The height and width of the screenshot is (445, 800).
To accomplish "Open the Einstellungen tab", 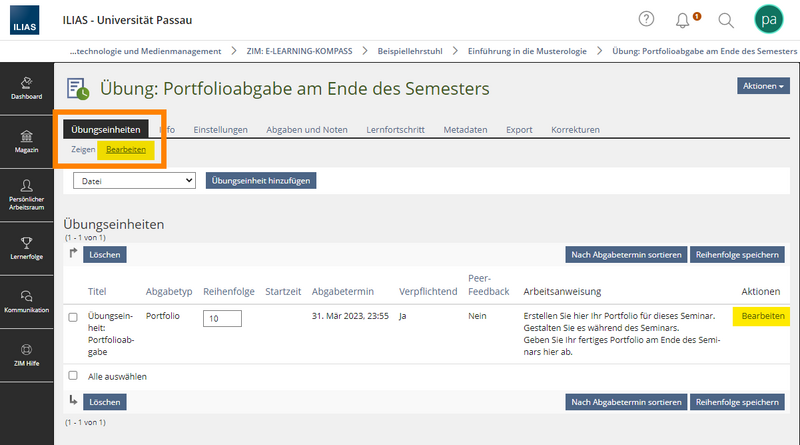I will (221, 130).
